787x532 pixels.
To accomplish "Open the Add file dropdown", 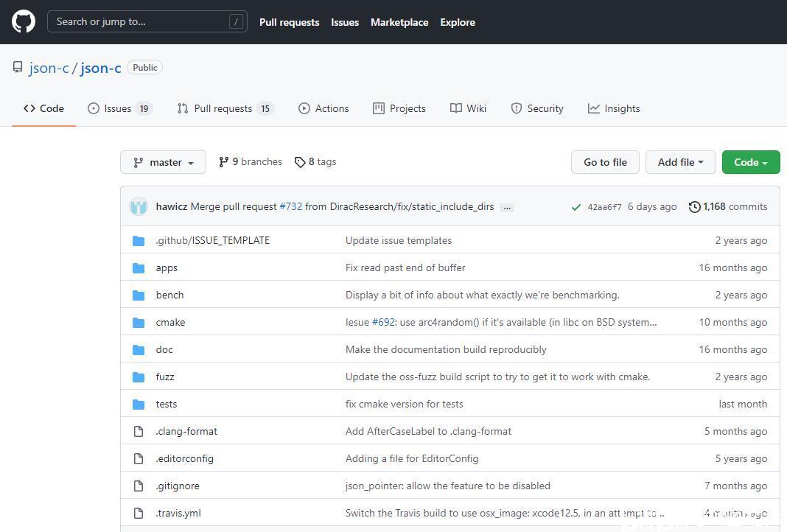I will point(680,162).
